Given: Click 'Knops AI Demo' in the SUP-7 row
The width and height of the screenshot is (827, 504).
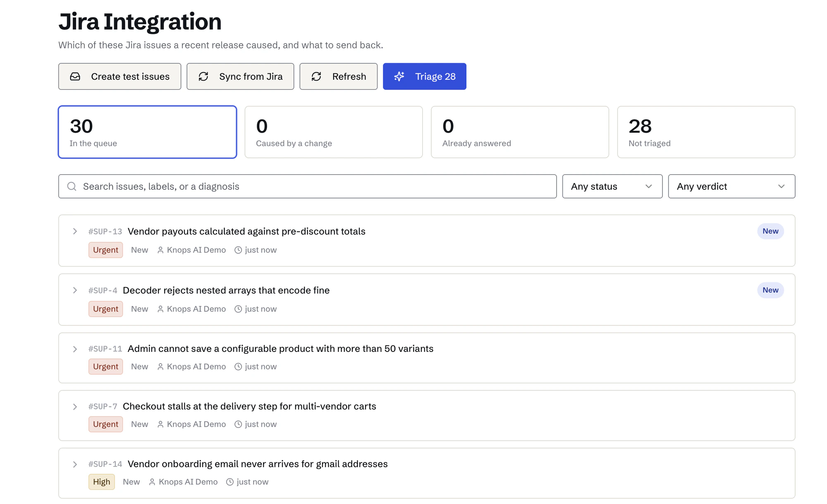Looking at the screenshot, I should point(196,425).
